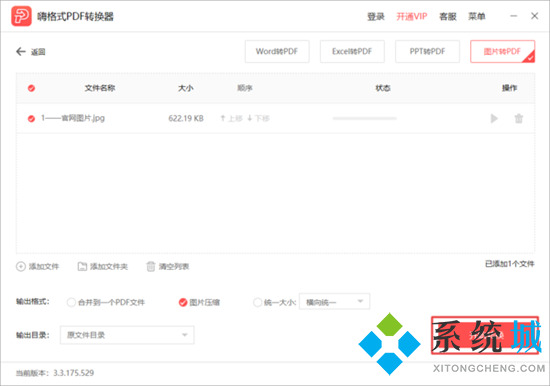Uncheck the 1——官网图片.jpg row checkbox
550x386 pixels.
coord(31,119)
